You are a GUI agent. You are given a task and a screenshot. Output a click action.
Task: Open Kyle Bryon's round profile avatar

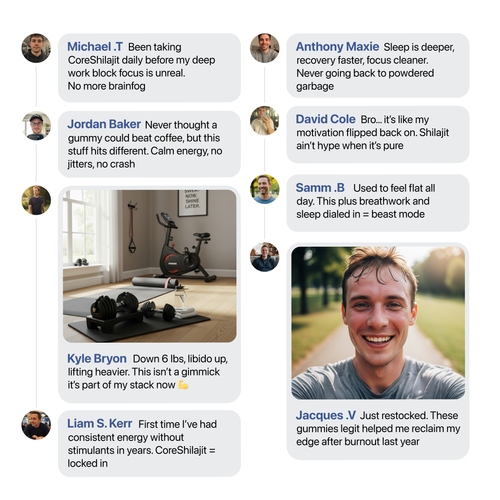click(x=36, y=200)
